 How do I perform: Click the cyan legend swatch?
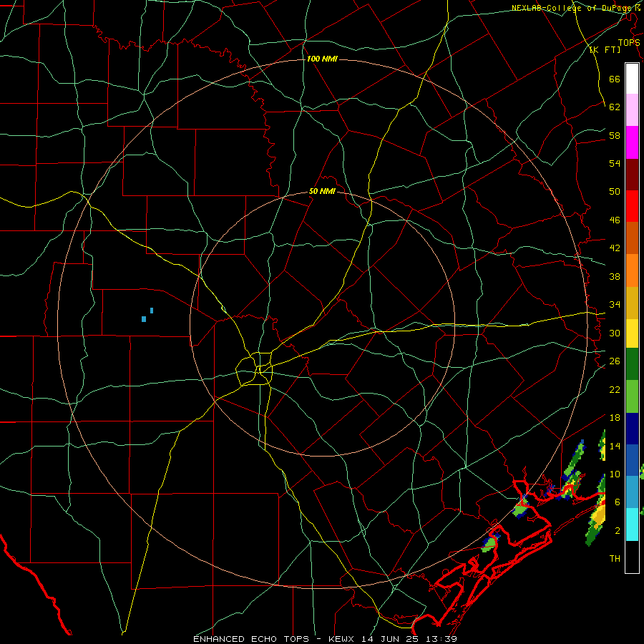coord(632,525)
